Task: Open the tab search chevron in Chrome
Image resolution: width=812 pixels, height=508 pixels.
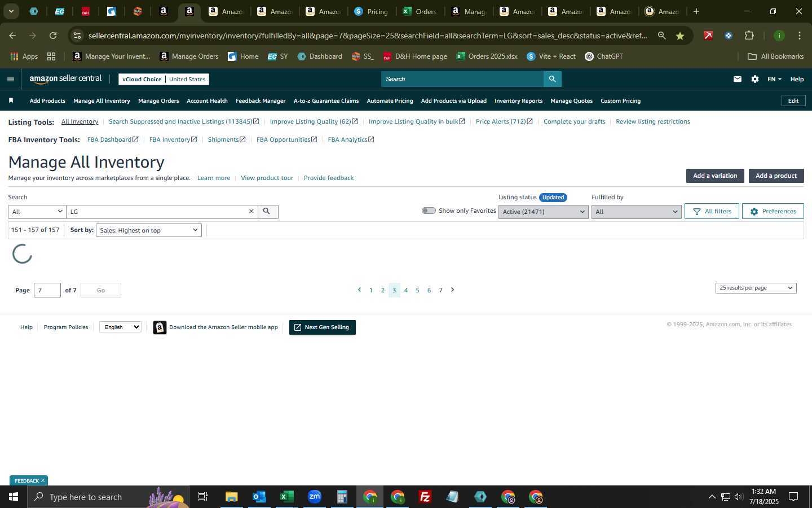Action: 11,11
